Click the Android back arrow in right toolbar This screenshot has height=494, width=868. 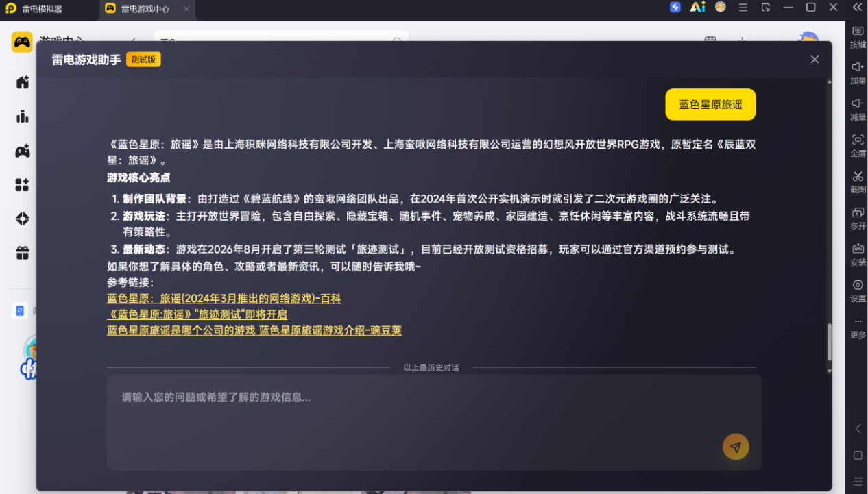[x=858, y=429]
